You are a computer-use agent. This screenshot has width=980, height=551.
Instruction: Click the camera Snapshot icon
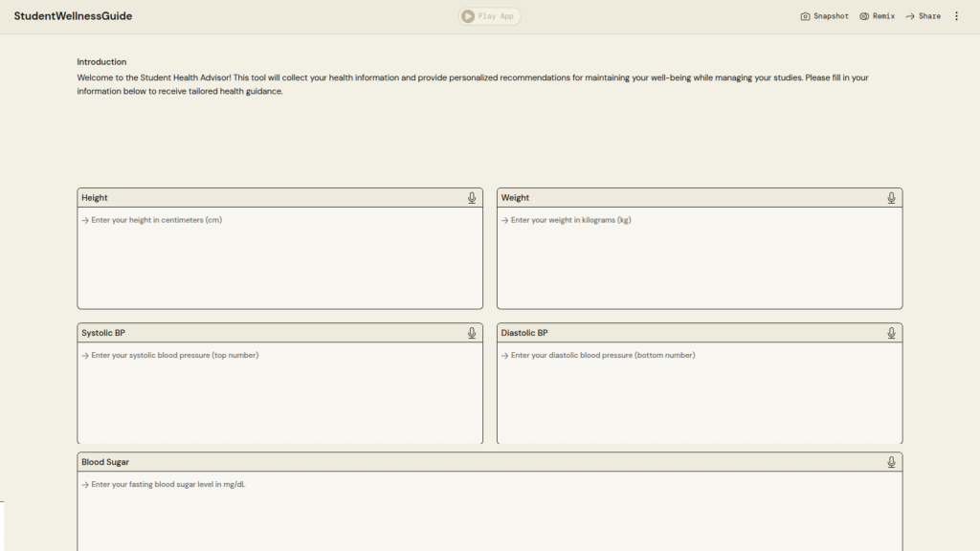click(805, 16)
